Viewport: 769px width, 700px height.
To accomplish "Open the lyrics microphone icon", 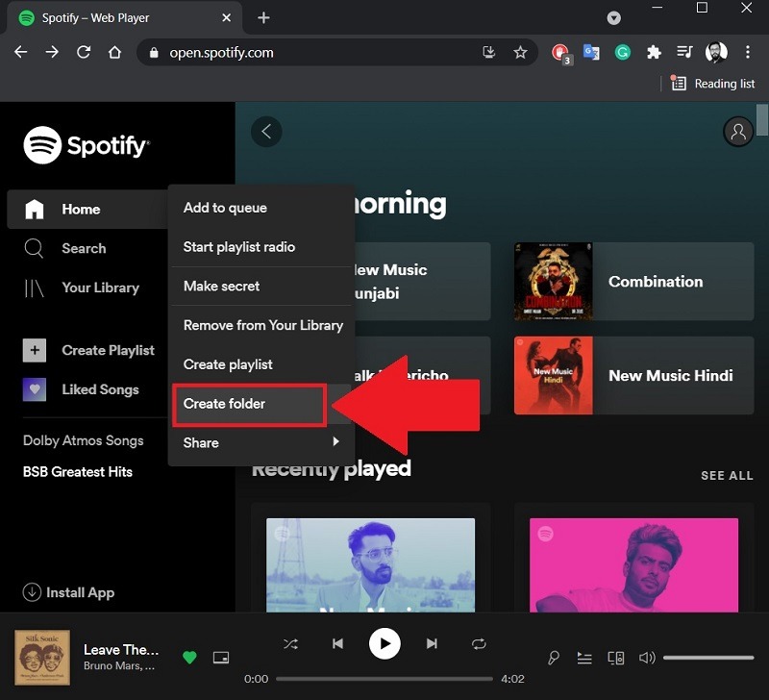I will (554, 658).
